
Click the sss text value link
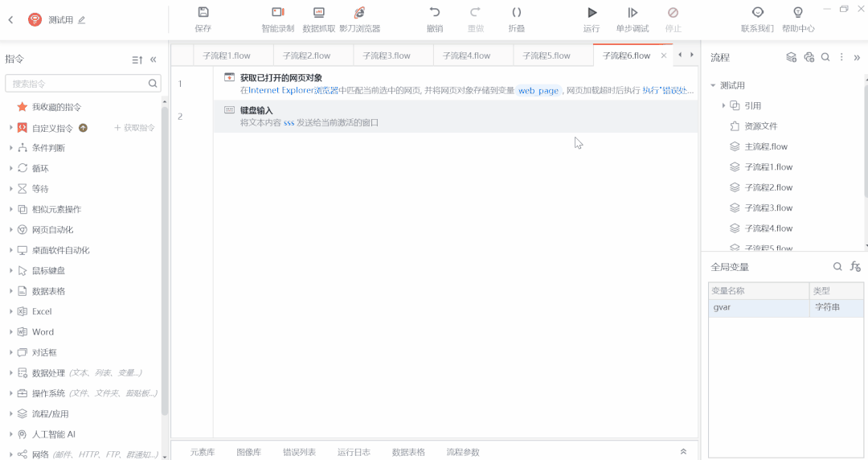[289, 123]
